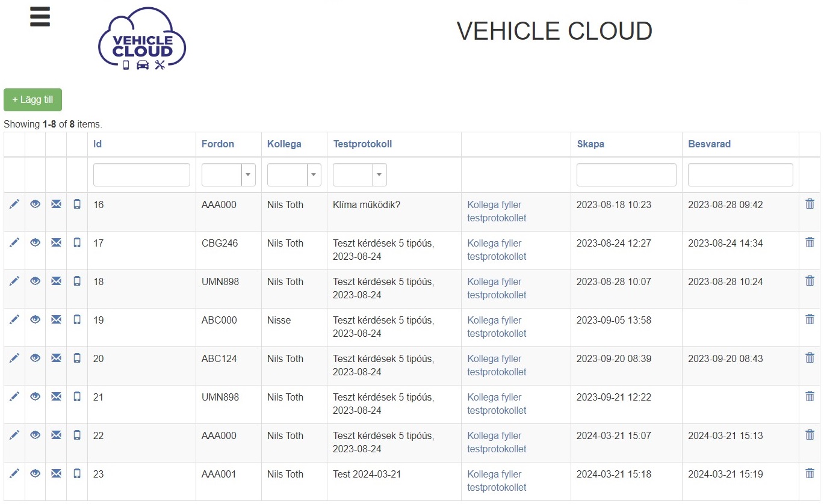This screenshot has height=504, width=824.
Task: View row 20 via eye icon
Action: click(36, 358)
